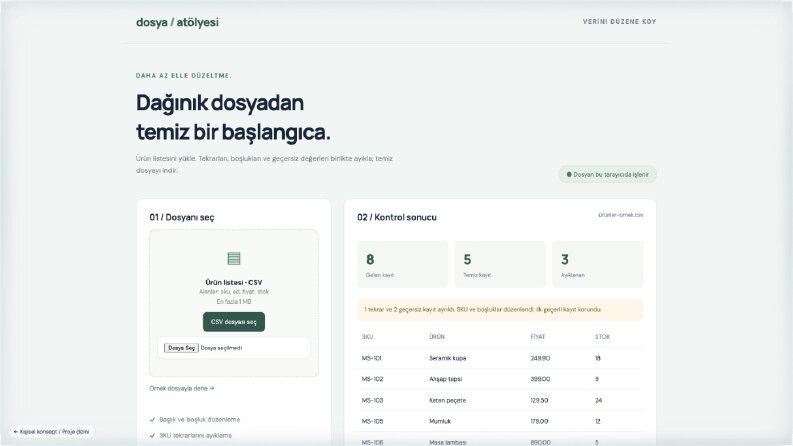Click the Gelen kayıt stat card
The image size is (793, 446).
click(x=403, y=264)
